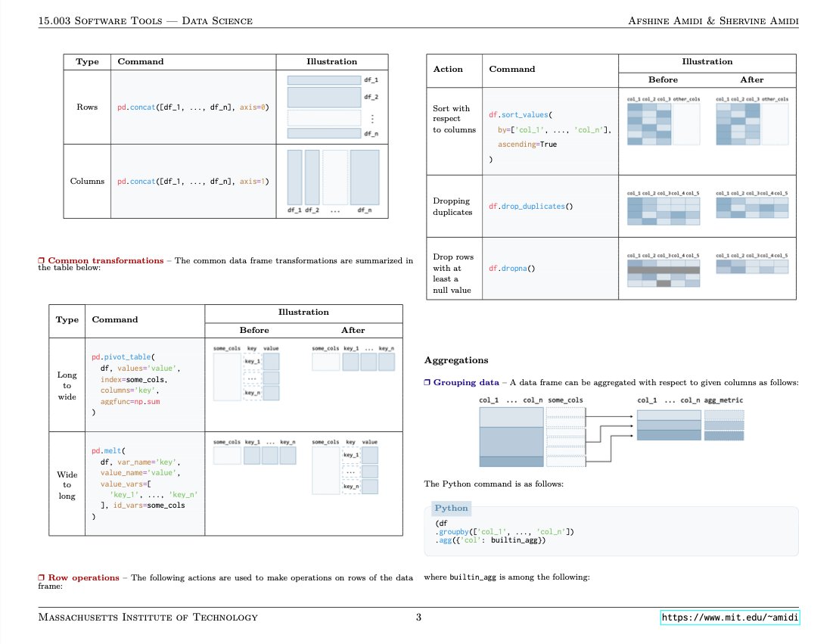The width and height of the screenshot is (836, 644).
Task: Select the 'Wide to long' cell
Action: point(67,484)
